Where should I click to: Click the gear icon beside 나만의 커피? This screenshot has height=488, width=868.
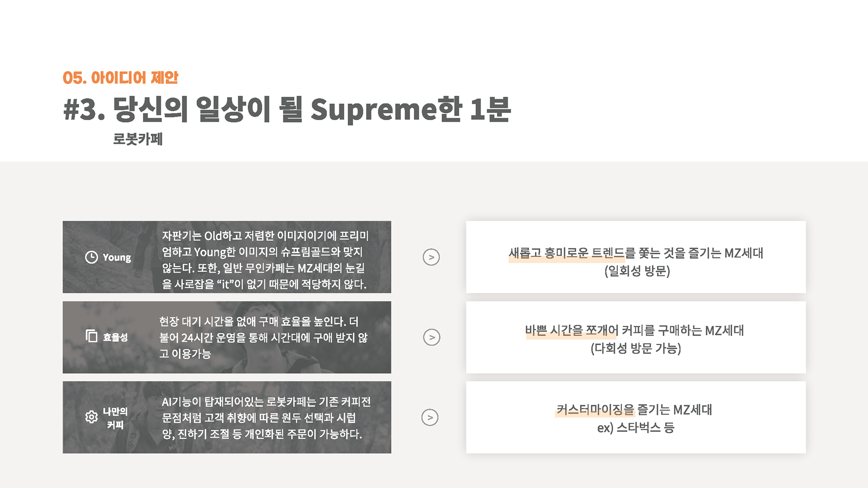[x=91, y=417]
